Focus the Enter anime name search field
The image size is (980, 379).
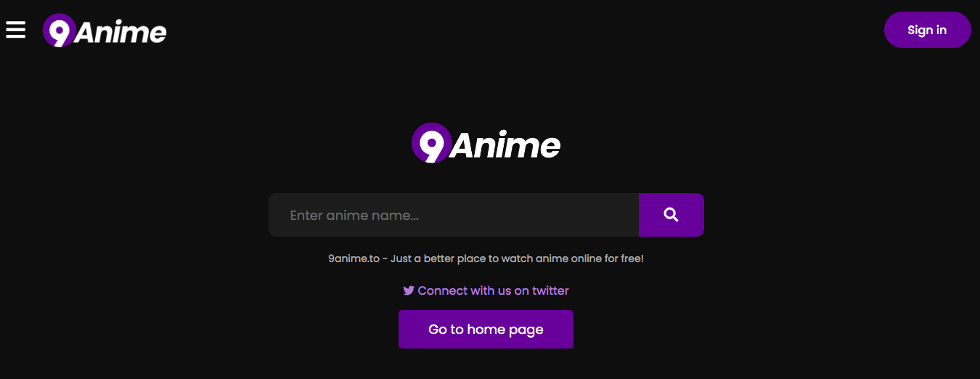454,215
